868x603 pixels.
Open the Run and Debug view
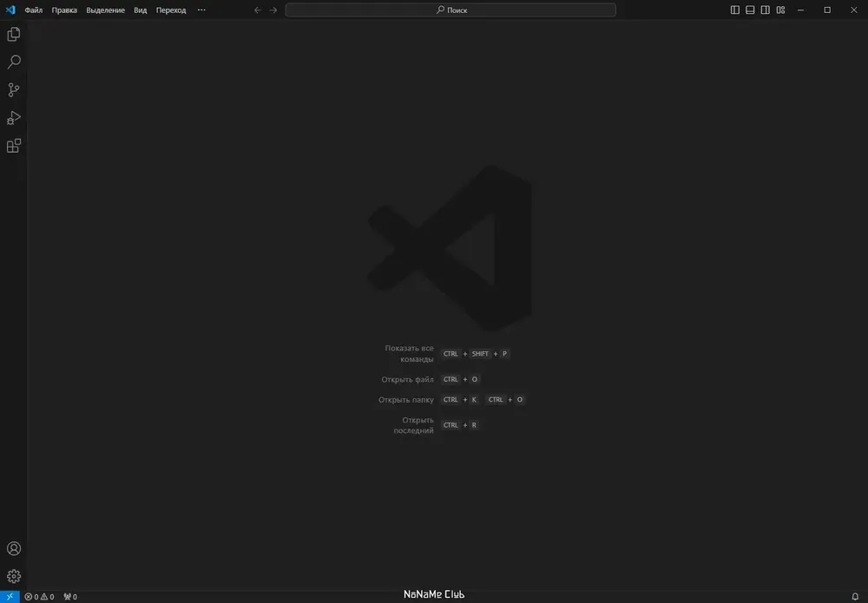13,117
